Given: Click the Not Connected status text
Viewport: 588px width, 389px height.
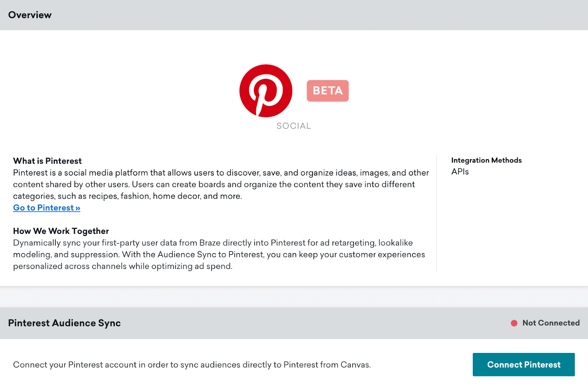Looking at the screenshot, I should [550, 323].
